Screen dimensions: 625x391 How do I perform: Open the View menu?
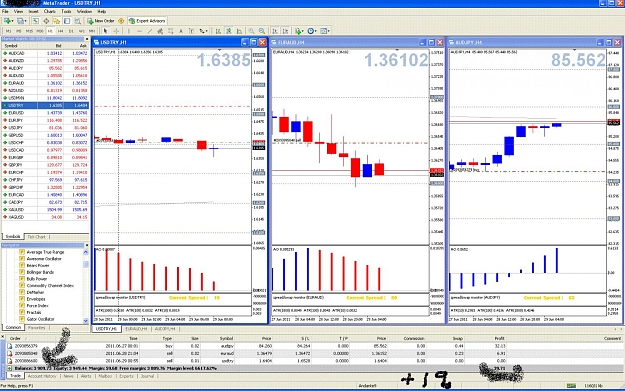click(18, 12)
